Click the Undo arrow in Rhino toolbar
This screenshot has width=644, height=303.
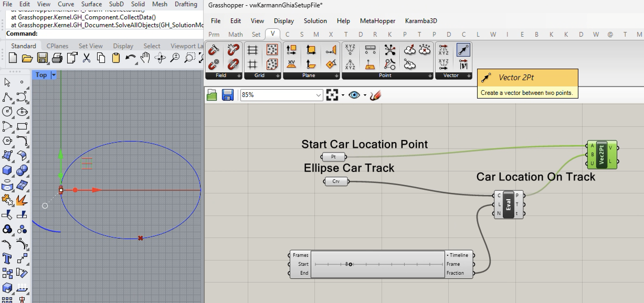pos(130,58)
